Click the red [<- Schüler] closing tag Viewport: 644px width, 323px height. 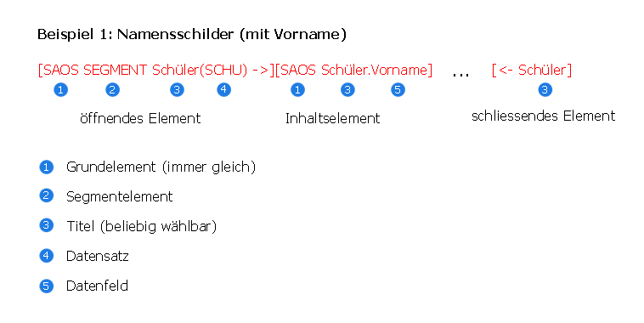[x=532, y=71]
